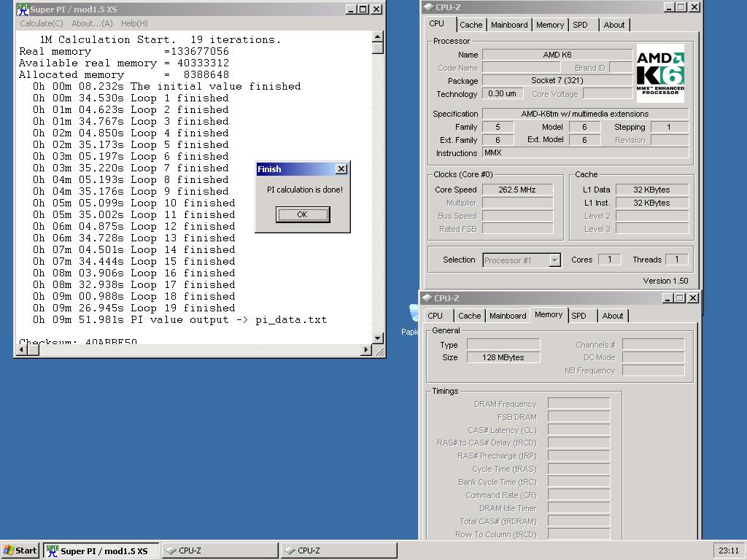Minimize the bottom CPU-Z window
The height and width of the screenshot is (560, 747).
point(667,298)
